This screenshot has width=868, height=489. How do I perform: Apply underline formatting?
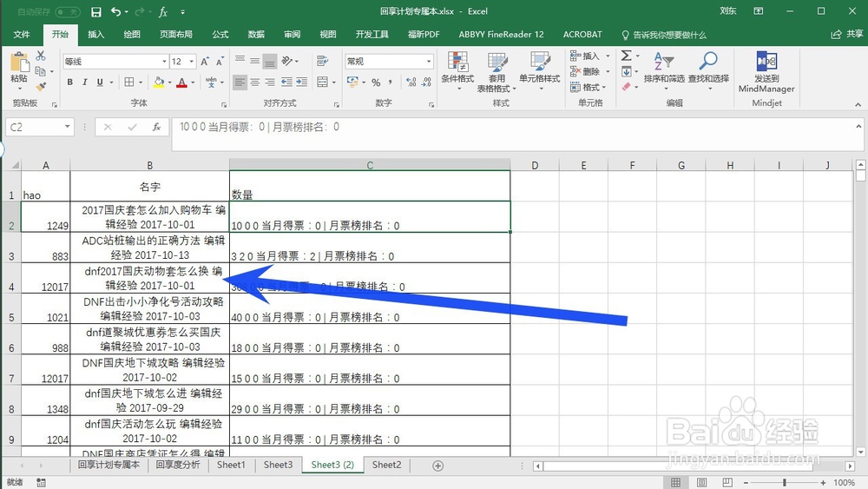point(100,82)
